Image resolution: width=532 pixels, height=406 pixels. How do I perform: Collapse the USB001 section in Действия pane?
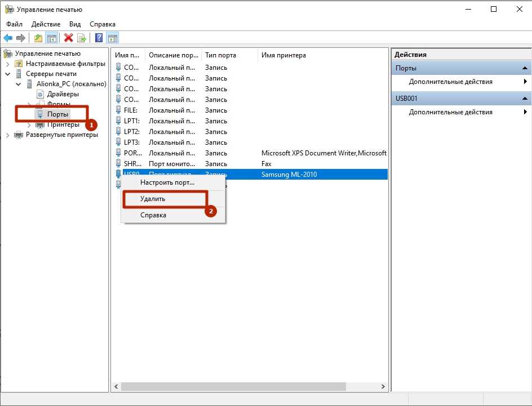point(525,99)
